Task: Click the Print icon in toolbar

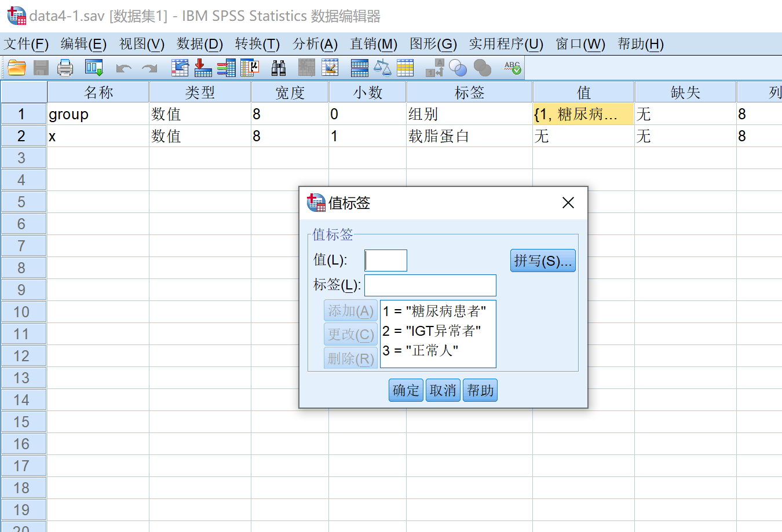Action: 65,68
